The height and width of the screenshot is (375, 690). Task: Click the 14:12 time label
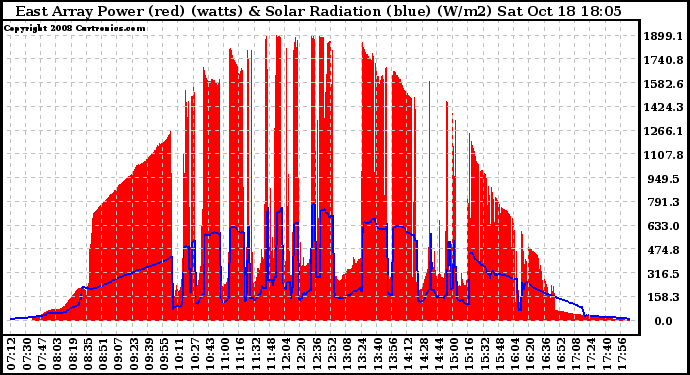pos(408,353)
